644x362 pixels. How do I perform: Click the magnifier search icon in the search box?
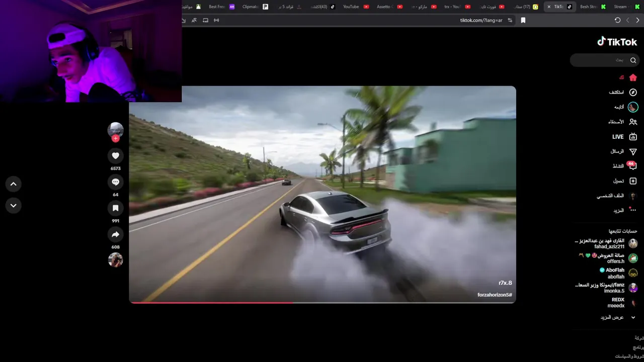633,60
